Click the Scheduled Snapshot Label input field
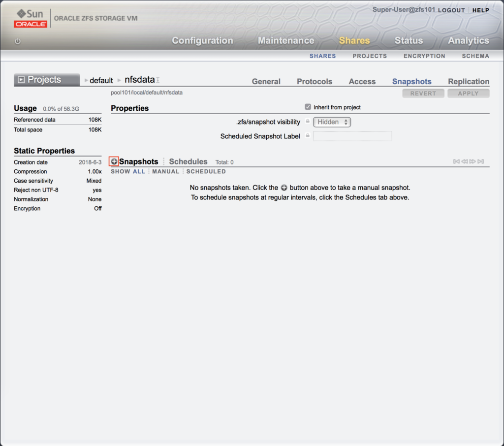Viewport: 504px width, 446px height. [x=352, y=136]
